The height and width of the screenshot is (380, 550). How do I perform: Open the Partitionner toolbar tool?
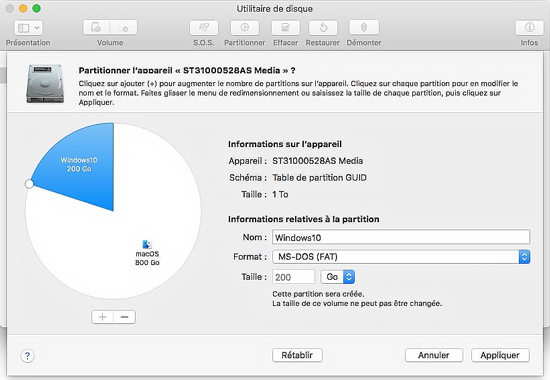[x=245, y=28]
